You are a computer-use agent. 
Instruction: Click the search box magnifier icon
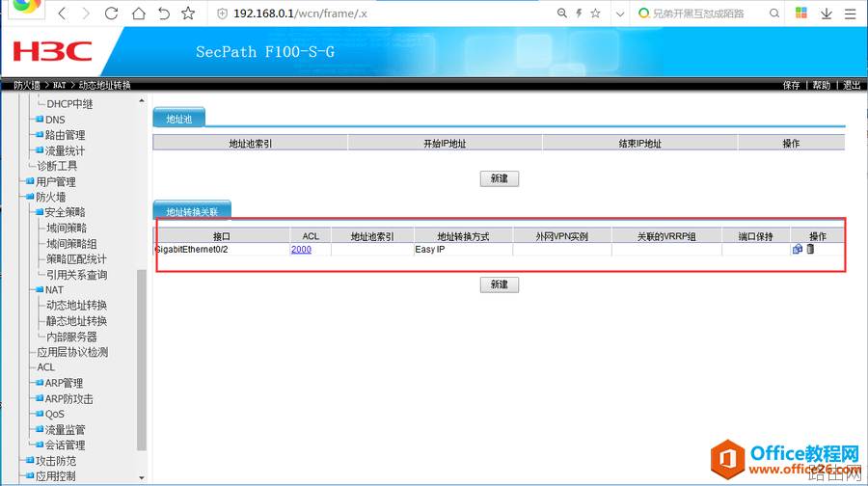point(774,13)
